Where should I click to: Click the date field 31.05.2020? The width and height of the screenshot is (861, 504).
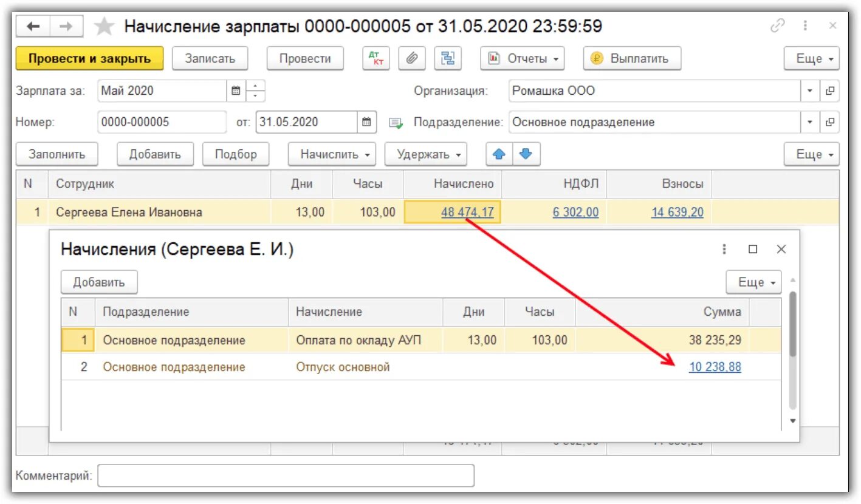(x=307, y=122)
